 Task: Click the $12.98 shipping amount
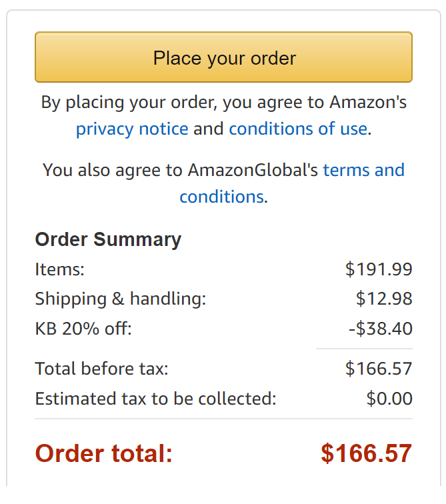coord(384,299)
